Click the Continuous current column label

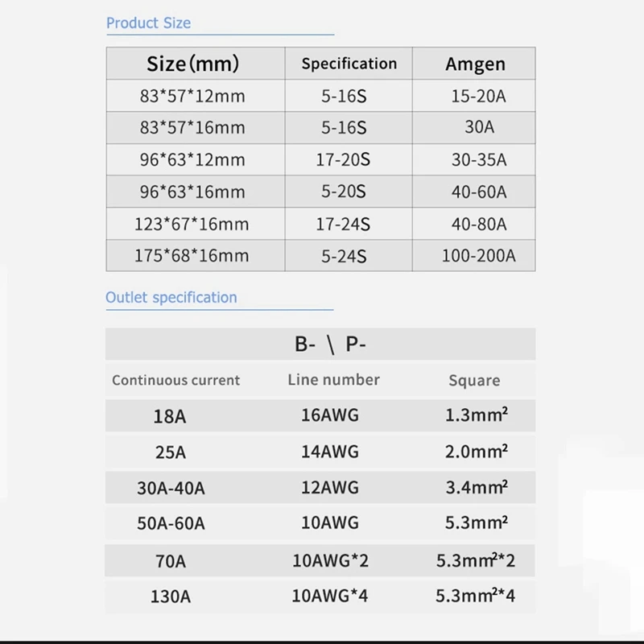click(x=176, y=380)
